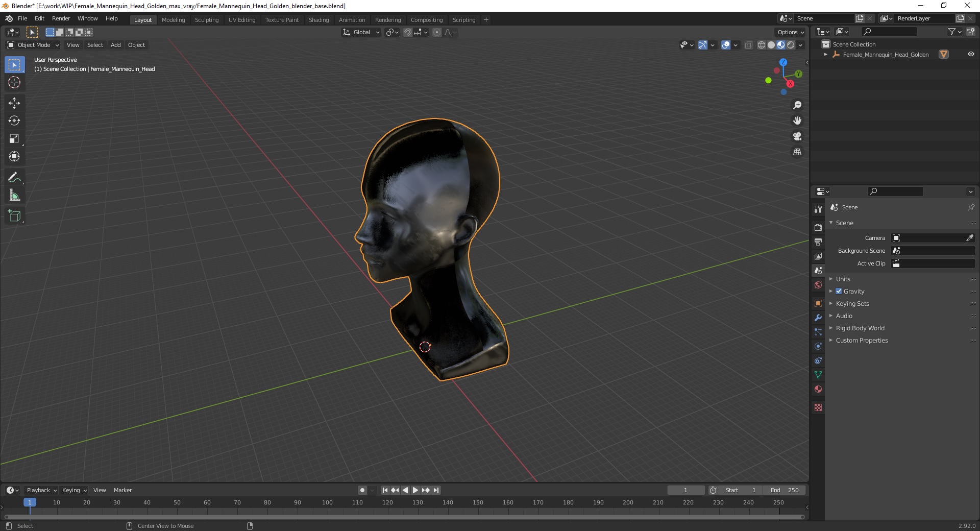
Task: Expand Female_Mannequin_Head_Golden tree item
Action: pos(826,54)
